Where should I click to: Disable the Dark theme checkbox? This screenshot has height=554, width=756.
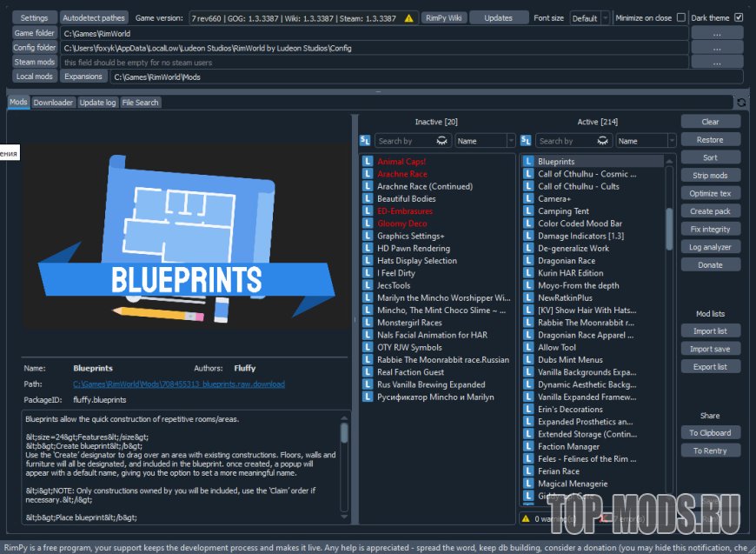(739, 17)
